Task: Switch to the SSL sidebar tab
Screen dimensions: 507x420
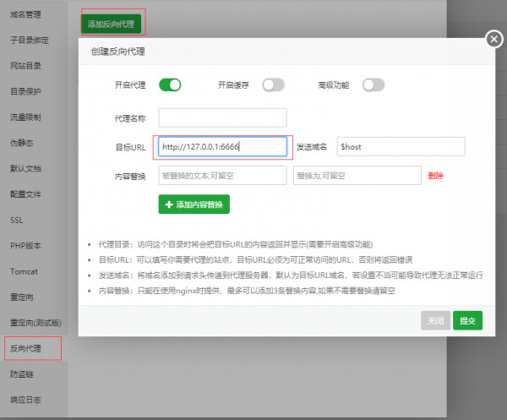Action: pos(17,220)
